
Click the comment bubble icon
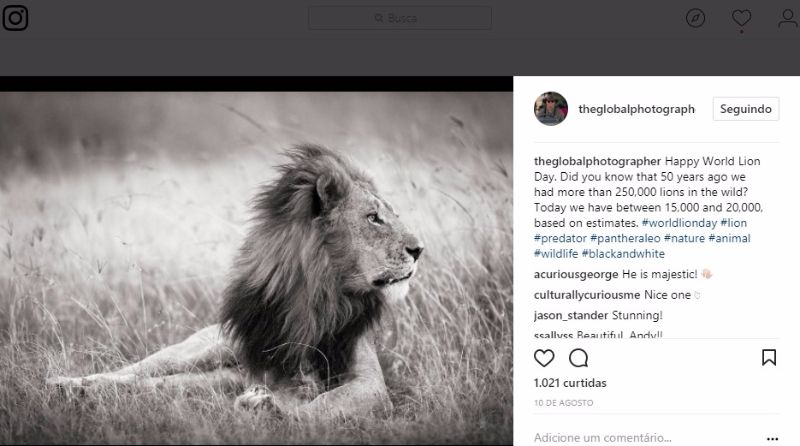[578, 358]
